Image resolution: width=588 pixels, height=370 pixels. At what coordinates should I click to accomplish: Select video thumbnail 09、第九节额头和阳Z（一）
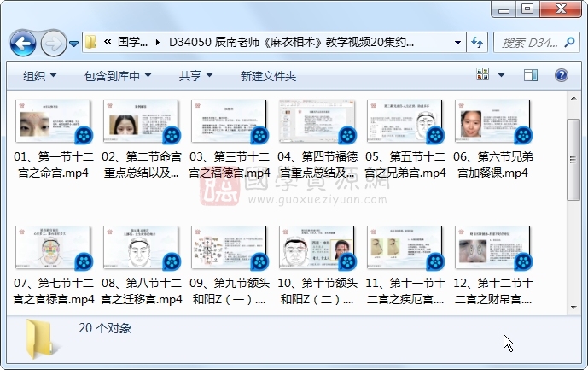[229, 248]
